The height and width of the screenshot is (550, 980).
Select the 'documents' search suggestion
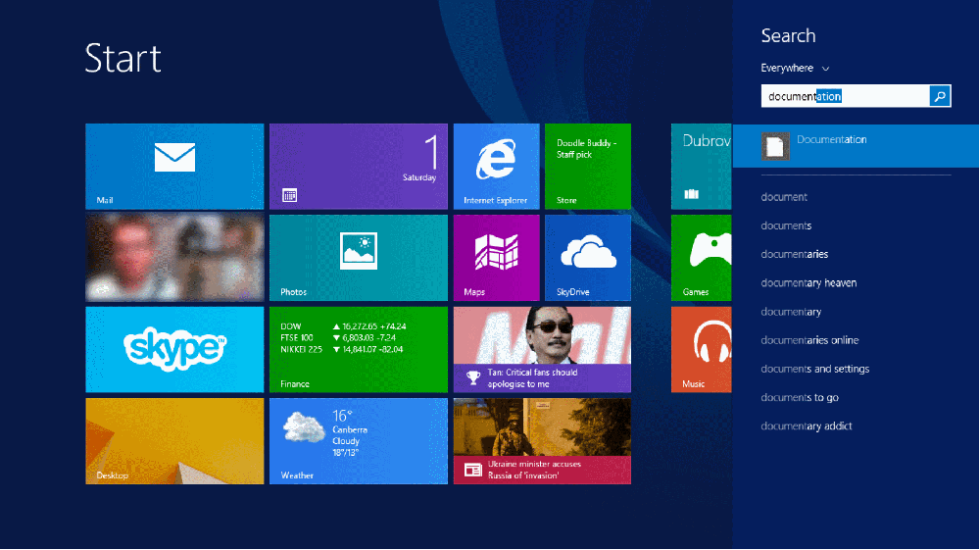click(786, 225)
